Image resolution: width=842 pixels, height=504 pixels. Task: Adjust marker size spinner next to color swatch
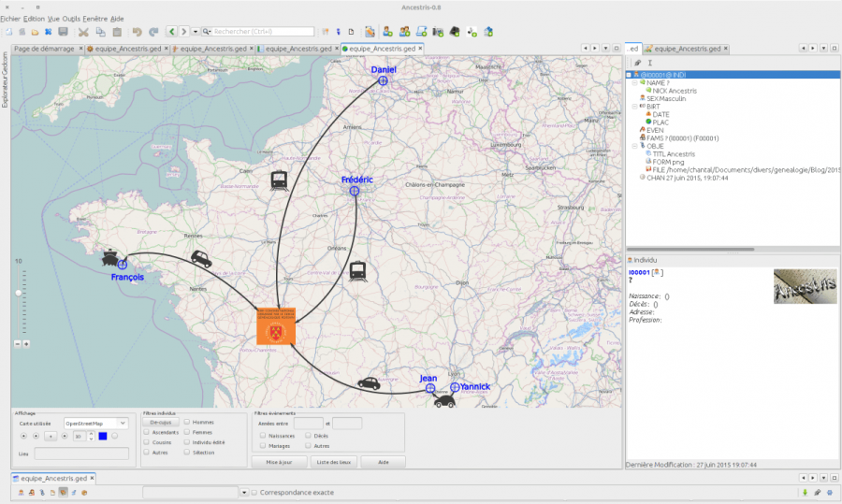(91, 436)
